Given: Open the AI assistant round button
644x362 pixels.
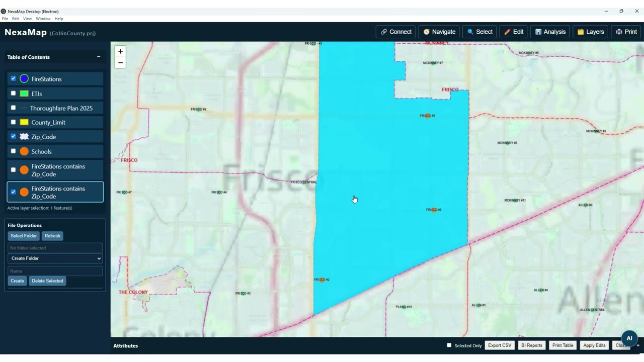Looking at the screenshot, I should (x=629, y=338).
